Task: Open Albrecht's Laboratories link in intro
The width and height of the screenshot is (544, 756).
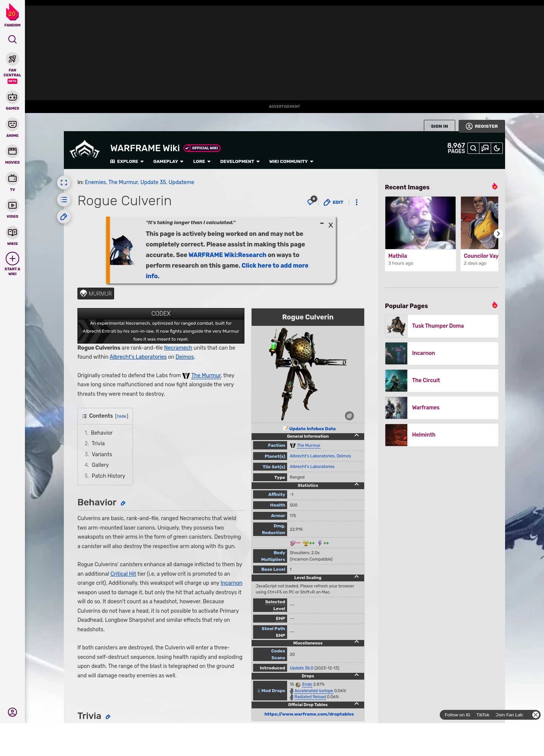Action: click(138, 357)
